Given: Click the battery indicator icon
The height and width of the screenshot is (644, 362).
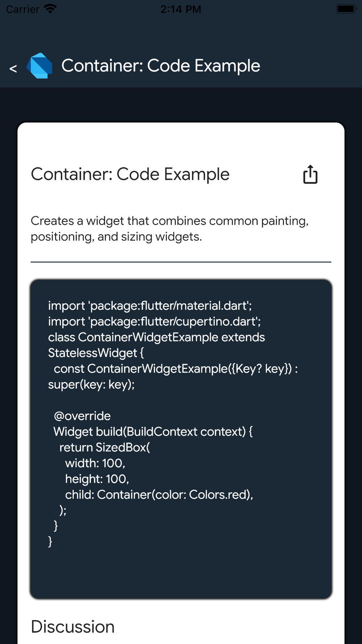Looking at the screenshot, I should pyautogui.click(x=346, y=9).
